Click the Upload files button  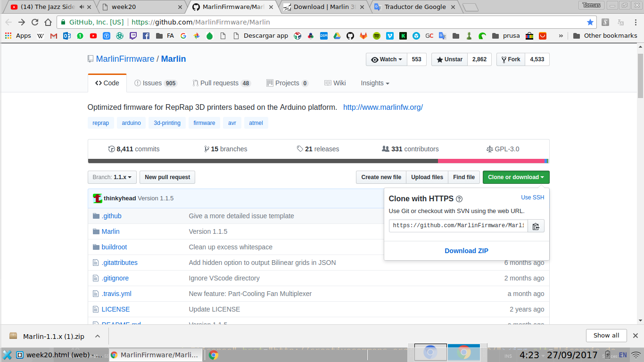click(x=427, y=177)
